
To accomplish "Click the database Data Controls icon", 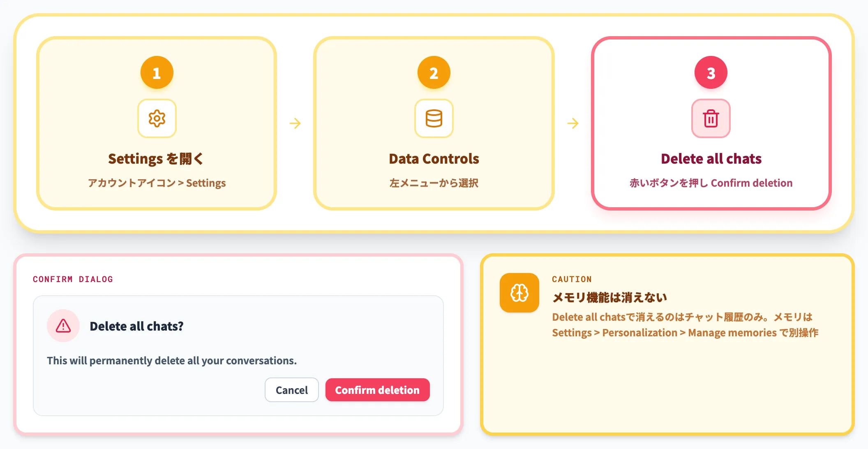I will point(434,118).
